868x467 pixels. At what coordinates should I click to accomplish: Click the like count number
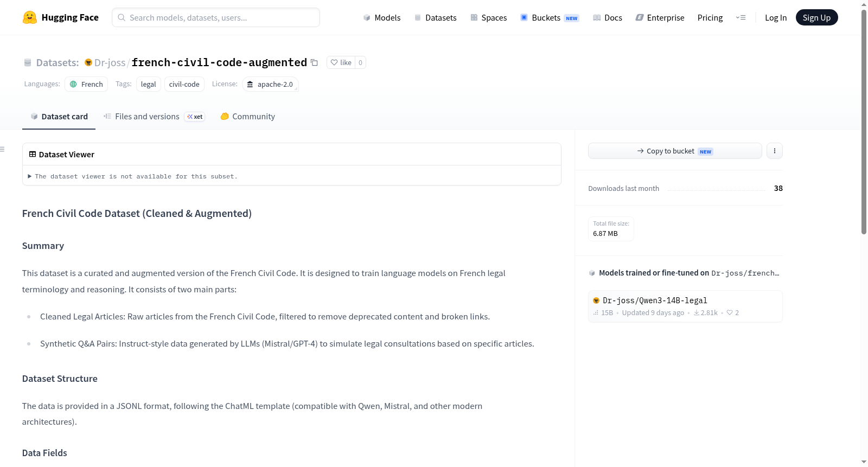pos(361,62)
